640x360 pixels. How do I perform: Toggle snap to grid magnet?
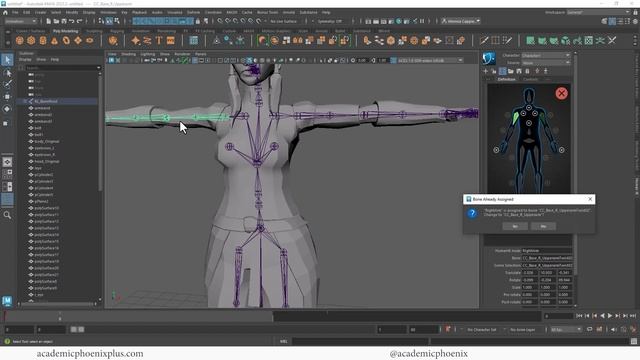pyautogui.click(x=220, y=21)
